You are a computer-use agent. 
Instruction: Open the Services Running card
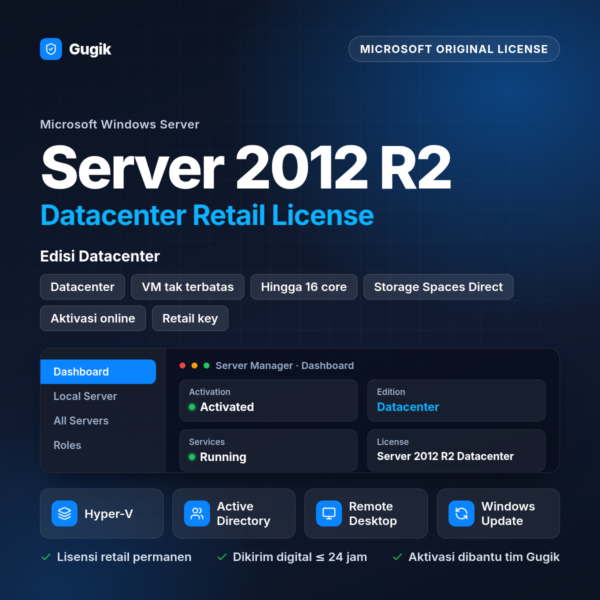pyautogui.click(x=268, y=450)
